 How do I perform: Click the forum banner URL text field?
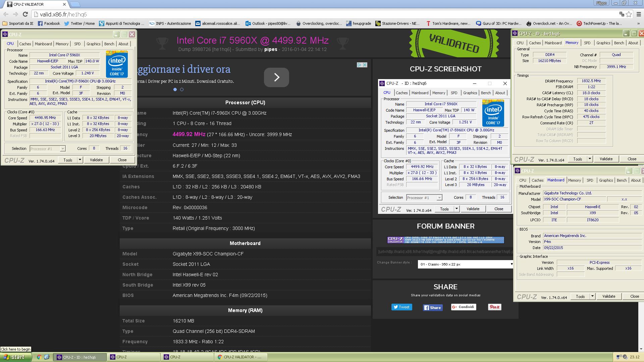445,252
